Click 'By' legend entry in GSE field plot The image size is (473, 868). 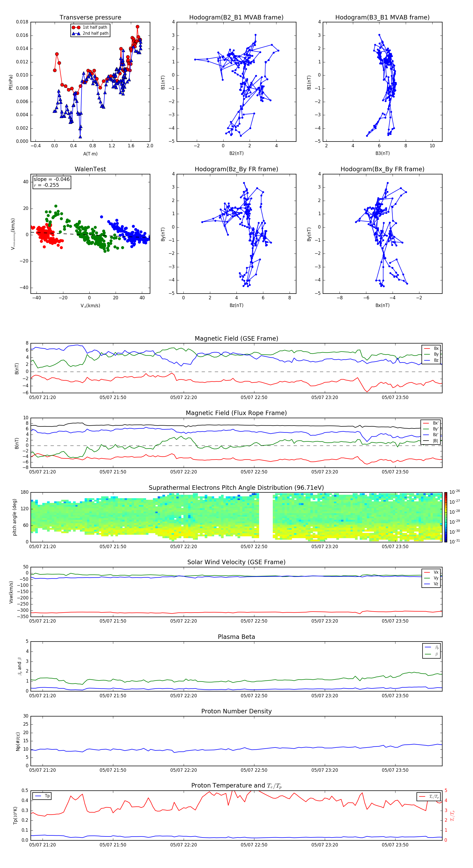tap(431, 355)
